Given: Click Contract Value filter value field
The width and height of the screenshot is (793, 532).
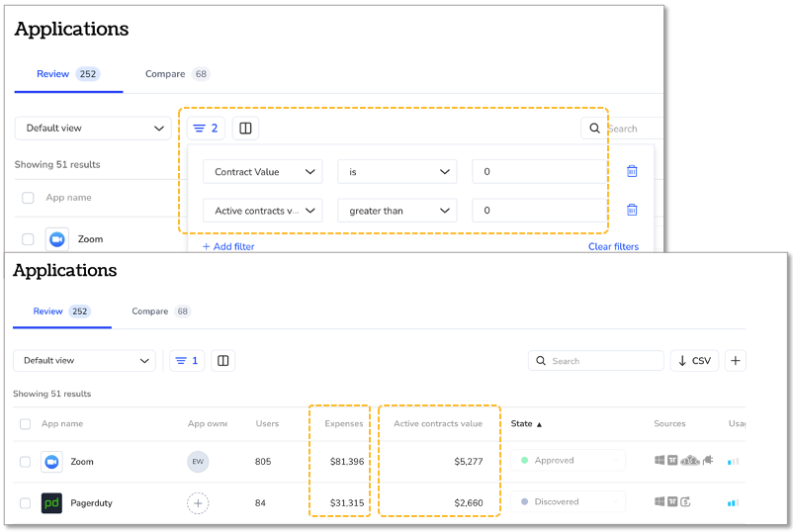Looking at the screenshot, I should [x=539, y=171].
